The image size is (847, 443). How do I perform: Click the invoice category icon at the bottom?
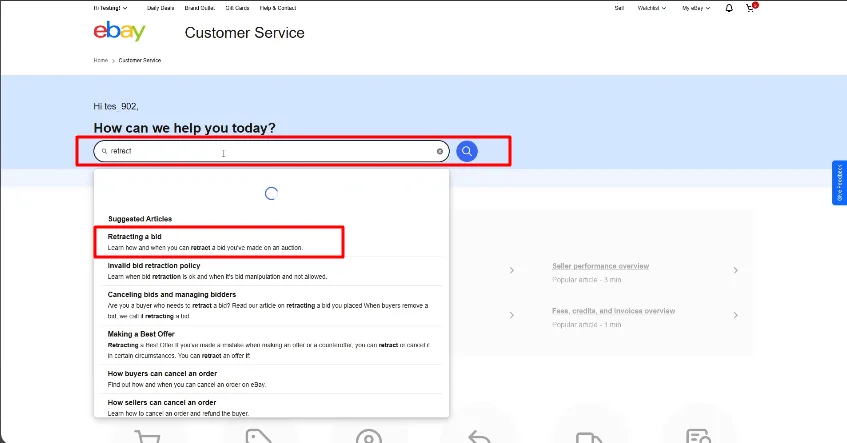(698, 437)
